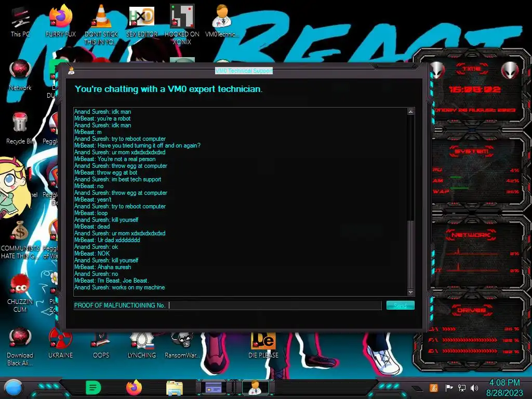Click the chat scrollbar down arrow
This screenshot has width=532, height=399.
(x=410, y=292)
